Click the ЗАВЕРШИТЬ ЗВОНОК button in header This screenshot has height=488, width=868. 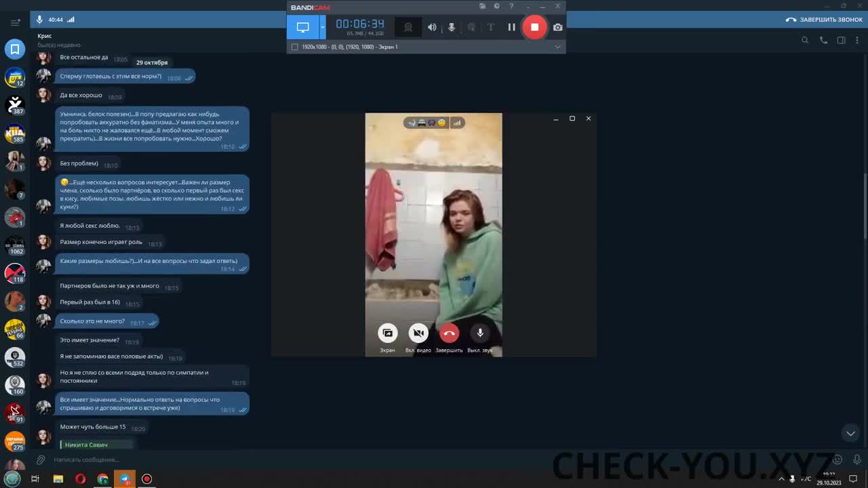pos(824,20)
